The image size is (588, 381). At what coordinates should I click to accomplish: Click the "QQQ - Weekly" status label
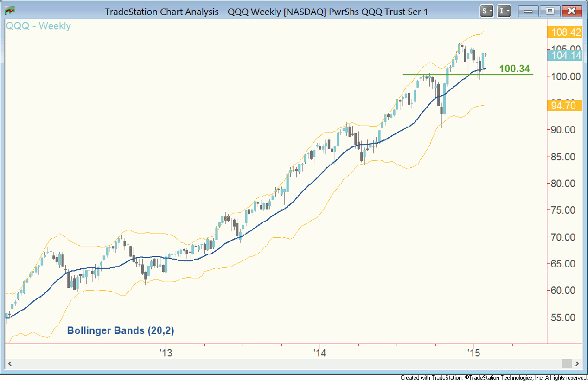coord(38,26)
